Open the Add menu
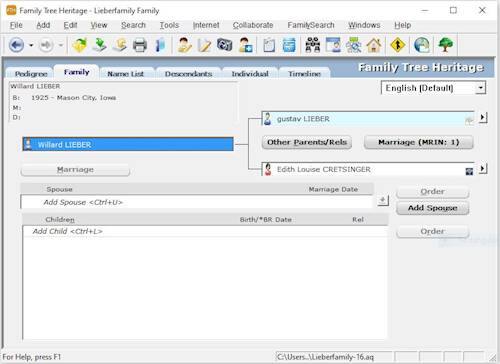 43,25
